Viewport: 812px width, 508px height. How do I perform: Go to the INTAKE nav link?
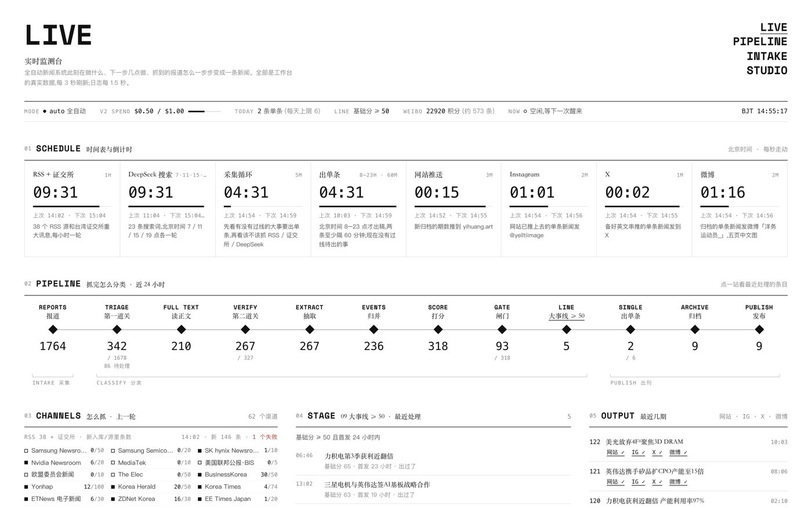tap(767, 56)
